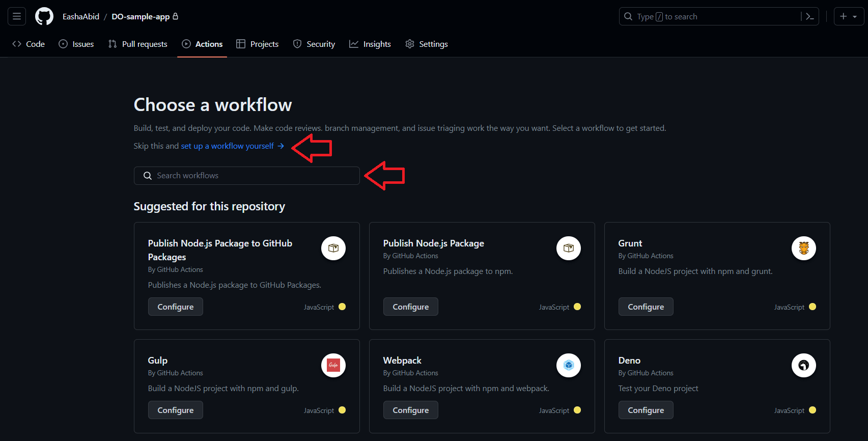Open the hamburger navigation menu
This screenshot has width=868, height=441.
click(x=17, y=16)
